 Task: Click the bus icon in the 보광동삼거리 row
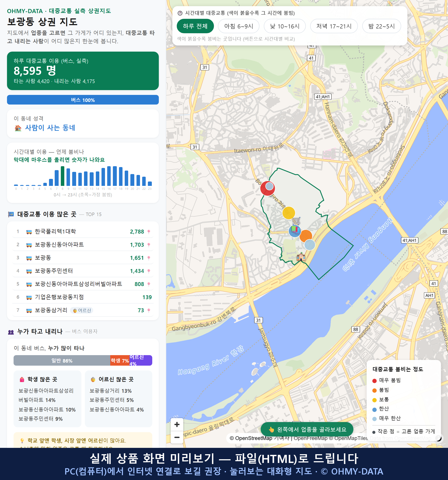click(29, 310)
